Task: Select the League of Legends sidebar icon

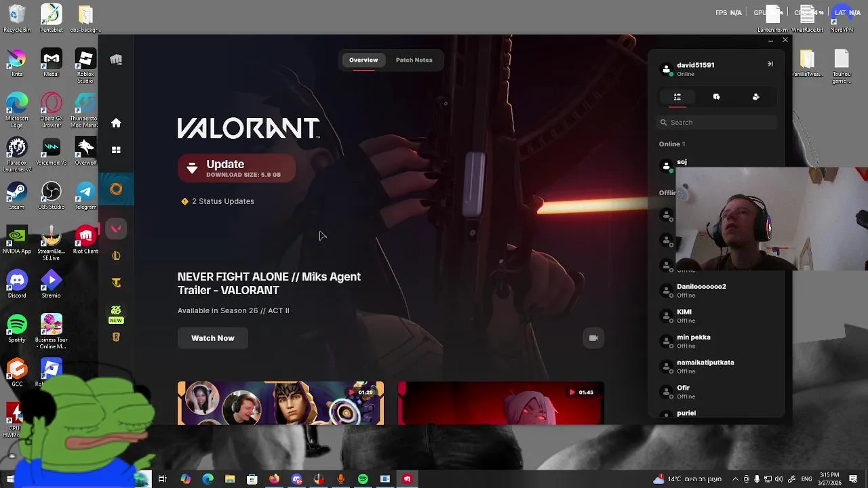Action: 116,256
